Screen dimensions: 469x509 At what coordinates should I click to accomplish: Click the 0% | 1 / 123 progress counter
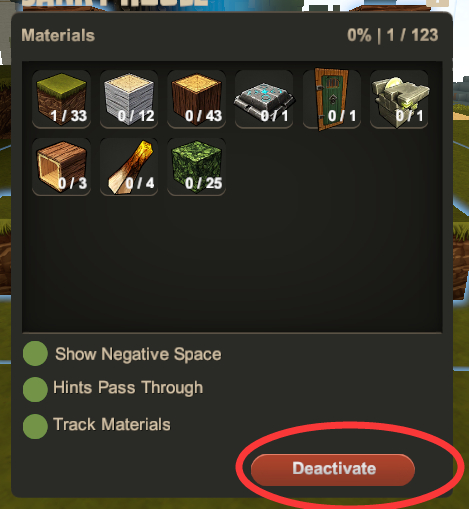[393, 35]
